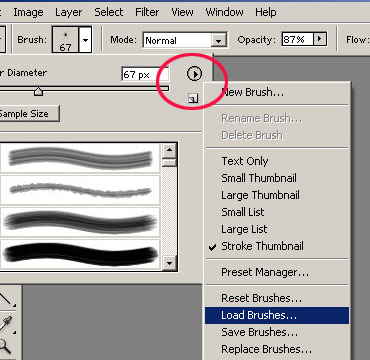This screenshot has height=360, width=370.
Task: Click the Brush preset sample thumbnail 67
Action: point(65,40)
